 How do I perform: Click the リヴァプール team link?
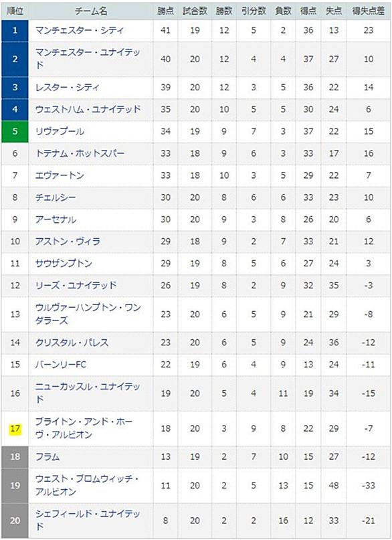pyautogui.click(x=60, y=131)
